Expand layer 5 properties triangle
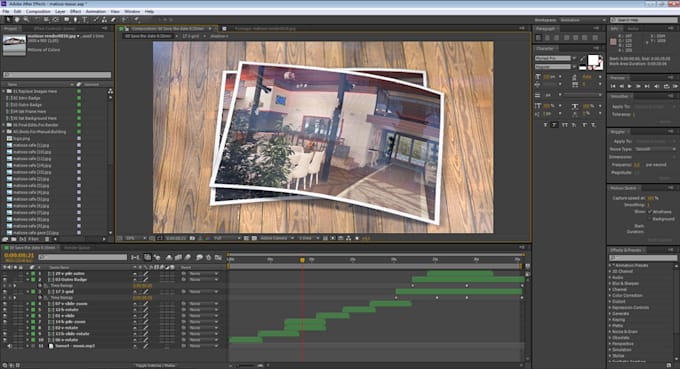 (x=27, y=310)
